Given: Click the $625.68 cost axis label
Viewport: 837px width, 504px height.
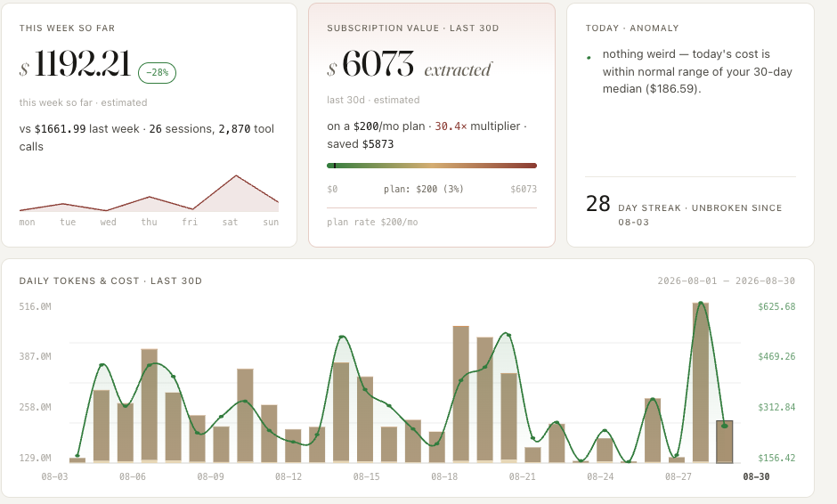Looking at the screenshot, I should click(x=776, y=306).
